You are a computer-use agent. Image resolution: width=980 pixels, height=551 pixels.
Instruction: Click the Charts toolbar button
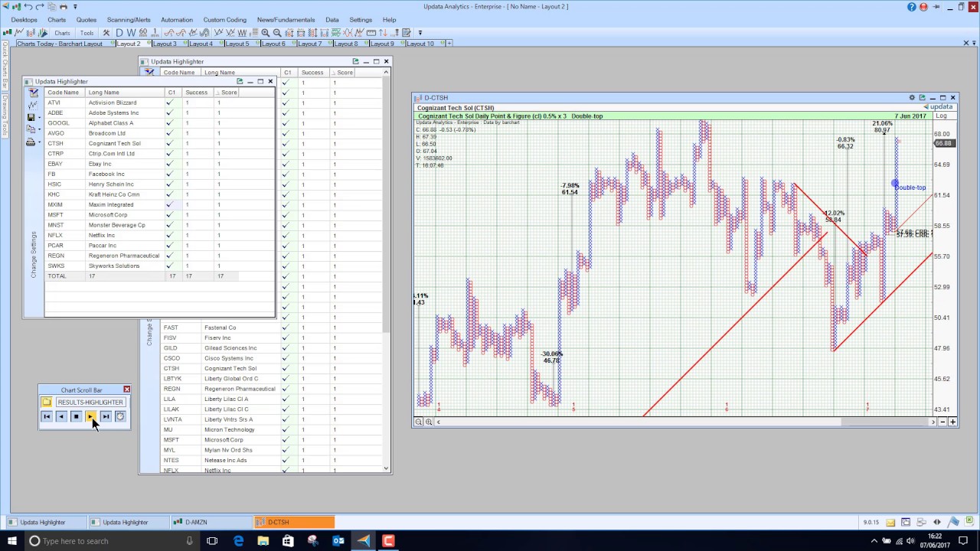tap(62, 33)
